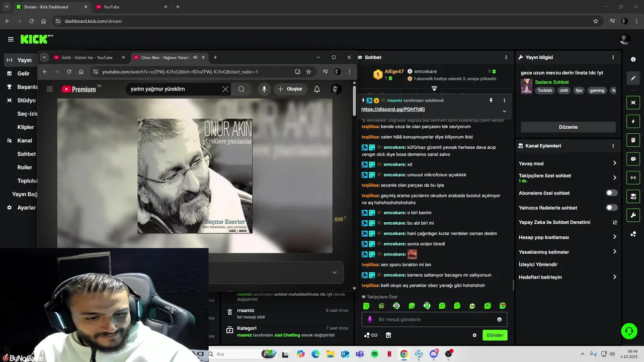Open Netflix from the taskbar
This screenshot has width=644, height=362.
389,354
